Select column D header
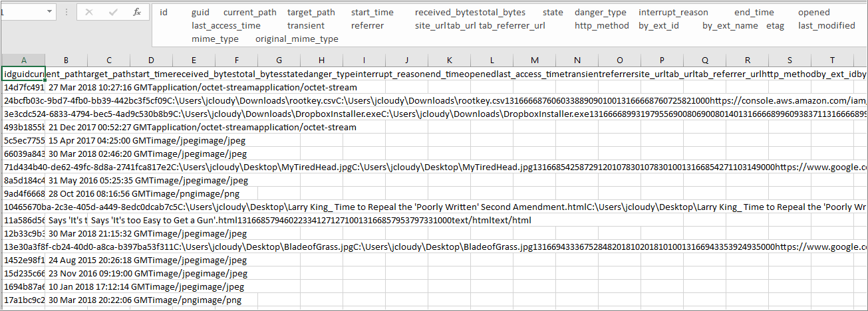Image resolution: width=868 pixels, height=311 pixels. click(151, 60)
